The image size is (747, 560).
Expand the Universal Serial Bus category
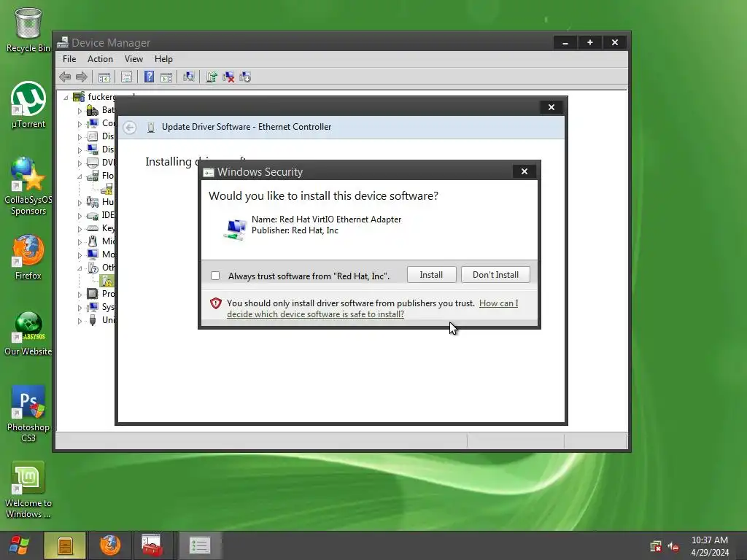click(80, 321)
